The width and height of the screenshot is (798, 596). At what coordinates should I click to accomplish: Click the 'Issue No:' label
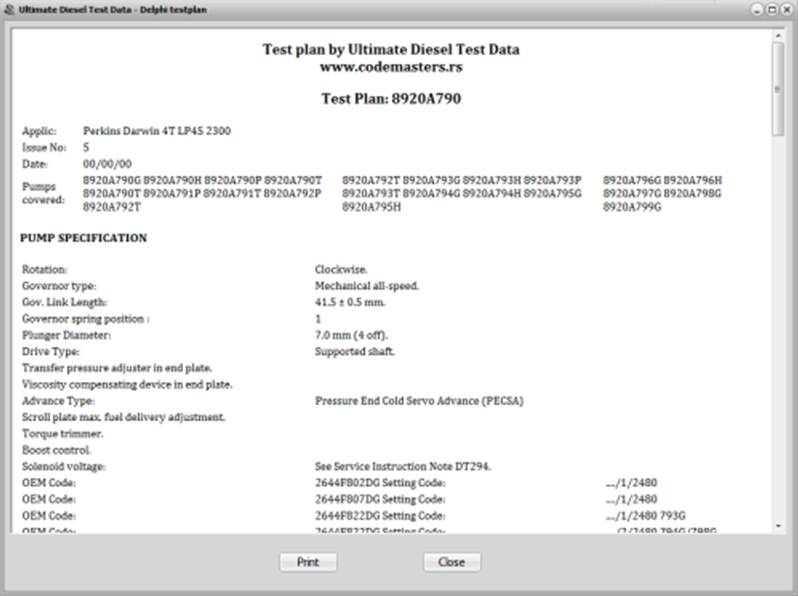[44, 147]
